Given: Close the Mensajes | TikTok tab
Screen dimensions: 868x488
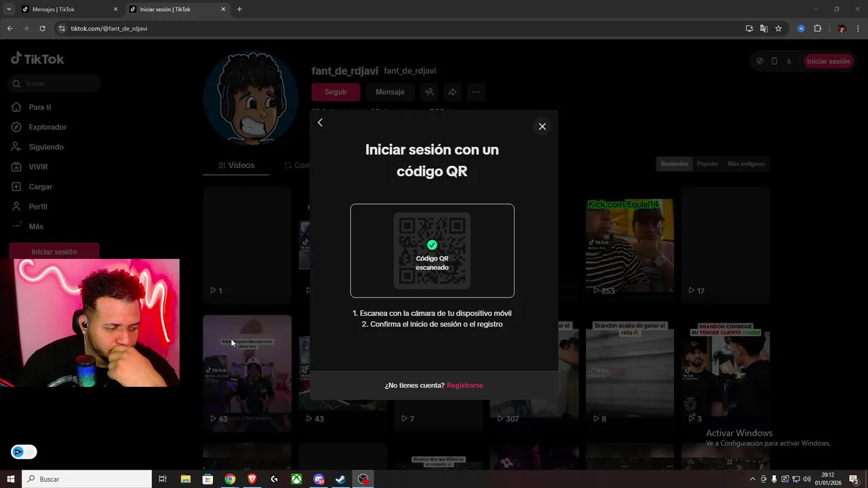Looking at the screenshot, I should click(x=115, y=9).
